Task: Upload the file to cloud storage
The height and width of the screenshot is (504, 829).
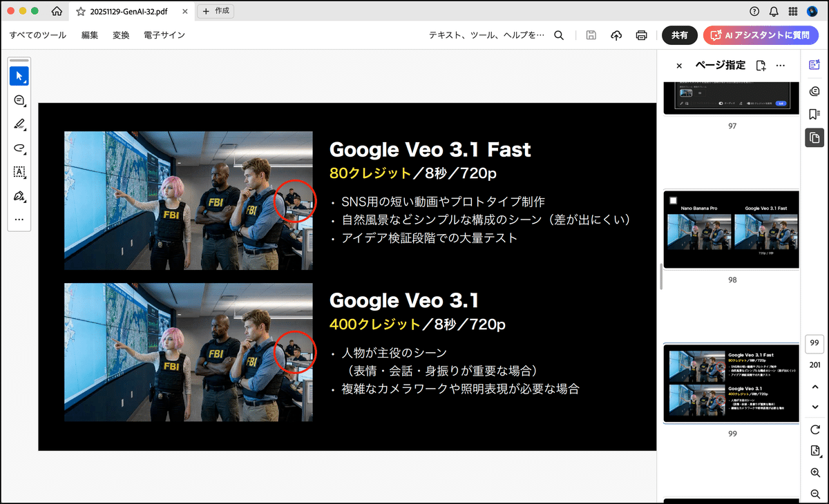Action: (616, 35)
